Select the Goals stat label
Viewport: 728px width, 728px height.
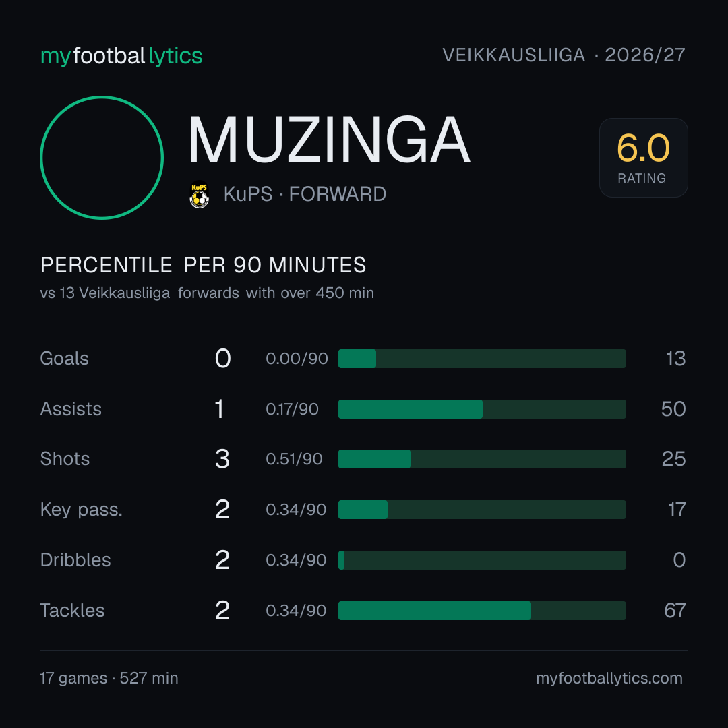65,359
